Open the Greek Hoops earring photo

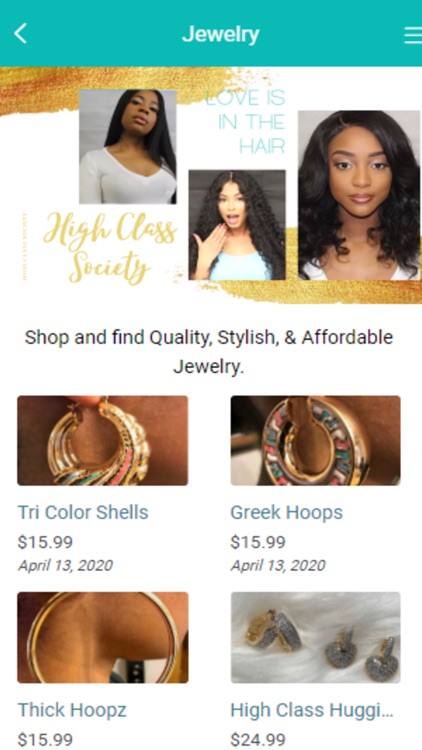click(x=316, y=441)
